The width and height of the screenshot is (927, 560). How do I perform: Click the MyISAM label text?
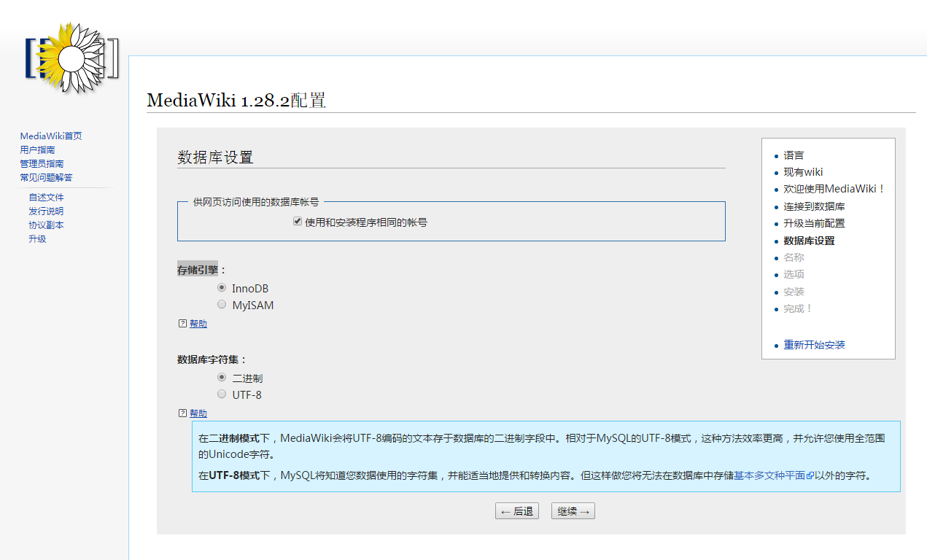click(x=253, y=306)
